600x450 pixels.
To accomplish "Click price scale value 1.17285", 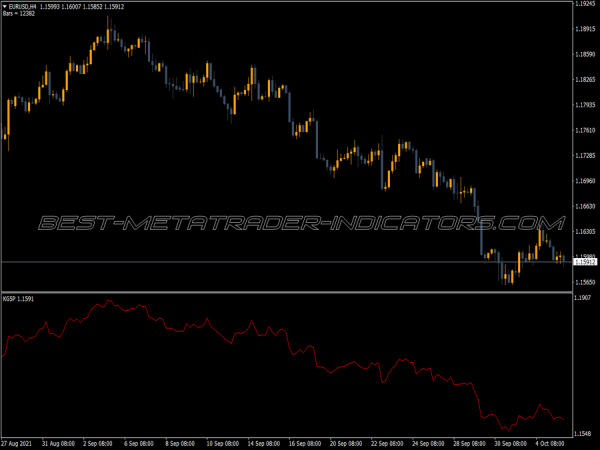I will click(585, 156).
